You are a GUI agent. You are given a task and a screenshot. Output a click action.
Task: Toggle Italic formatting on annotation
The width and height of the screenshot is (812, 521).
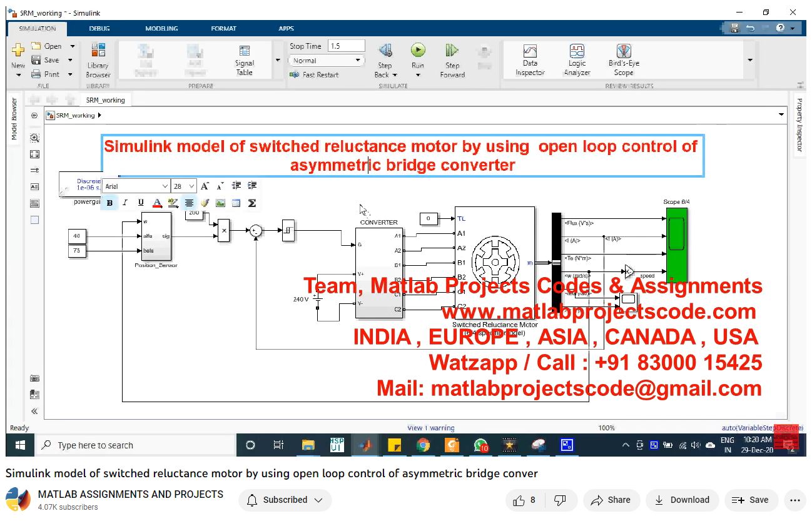[x=125, y=203]
